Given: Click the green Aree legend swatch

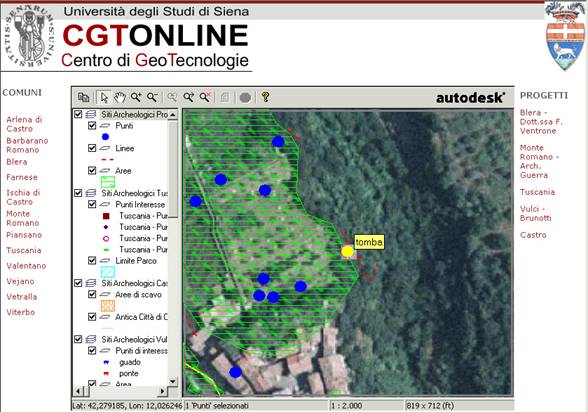Looking at the screenshot, I should [x=108, y=182].
